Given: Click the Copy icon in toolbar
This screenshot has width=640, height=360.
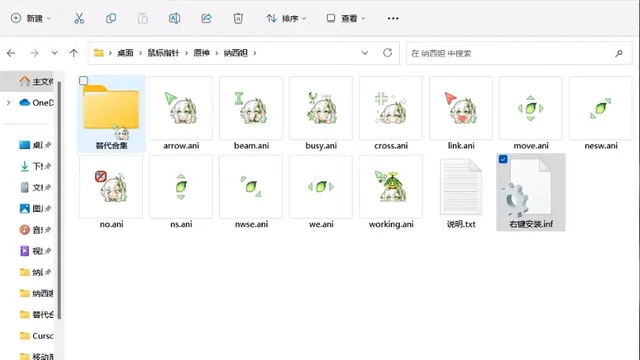Looking at the screenshot, I should (111, 18).
